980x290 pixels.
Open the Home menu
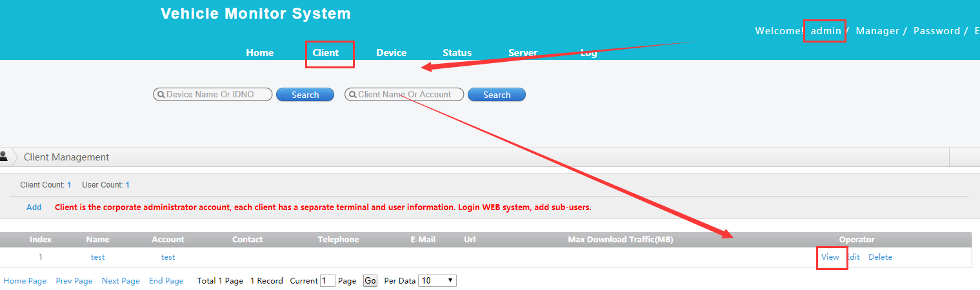260,53
